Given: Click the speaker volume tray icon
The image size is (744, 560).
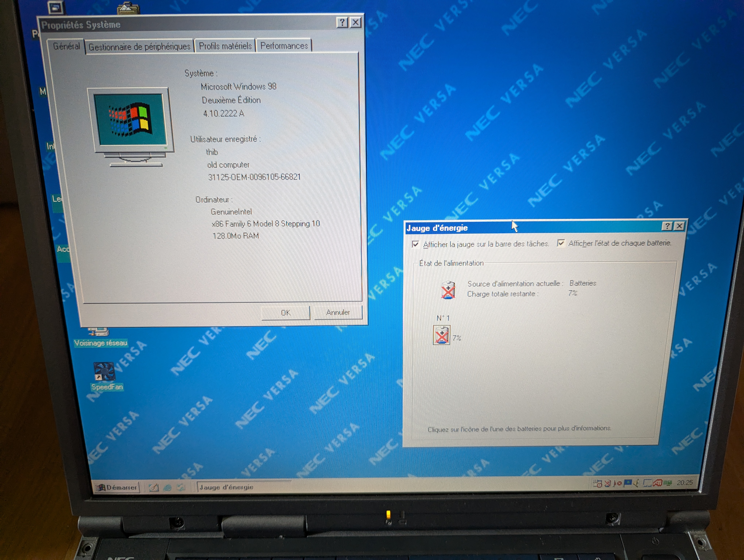Looking at the screenshot, I should coord(636,483).
